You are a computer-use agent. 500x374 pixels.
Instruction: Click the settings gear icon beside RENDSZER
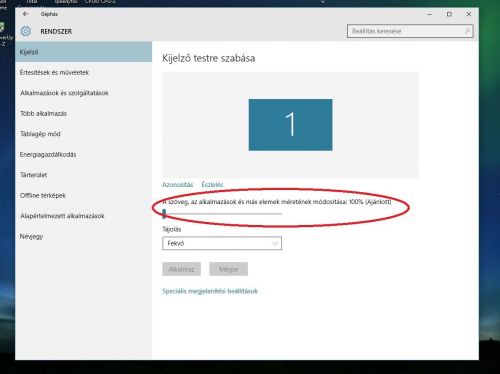(26, 31)
